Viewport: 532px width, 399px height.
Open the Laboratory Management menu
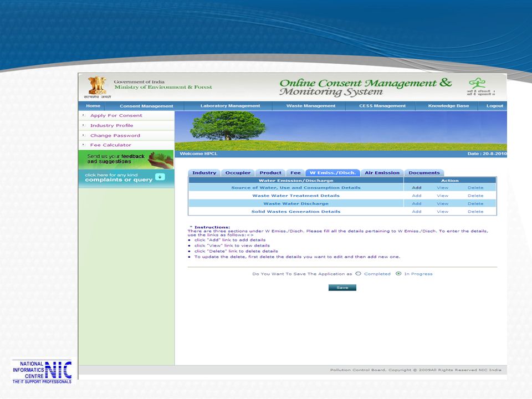[230, 106]
